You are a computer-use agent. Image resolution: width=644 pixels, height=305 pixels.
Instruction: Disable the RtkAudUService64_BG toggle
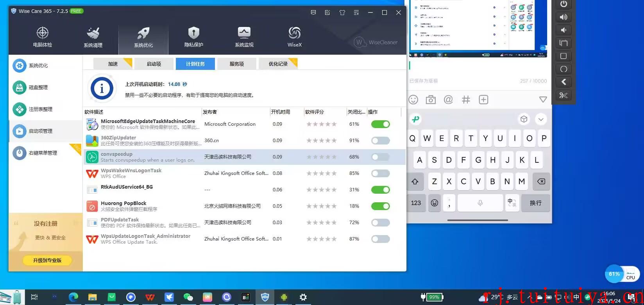[381, 190]
